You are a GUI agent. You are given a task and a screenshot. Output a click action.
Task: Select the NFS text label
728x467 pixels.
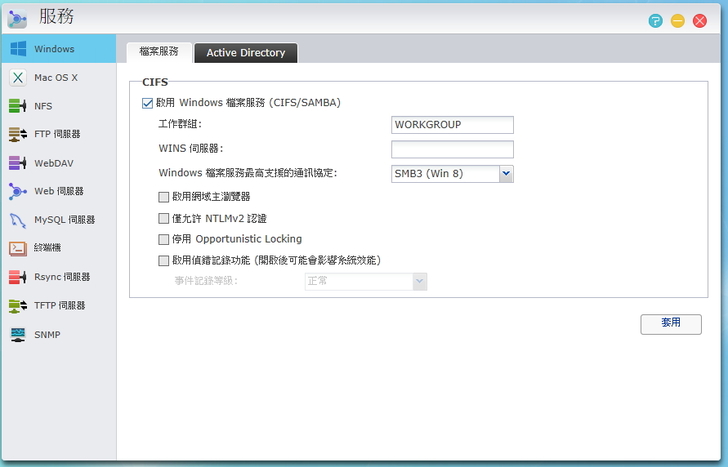tap(43, 106)
